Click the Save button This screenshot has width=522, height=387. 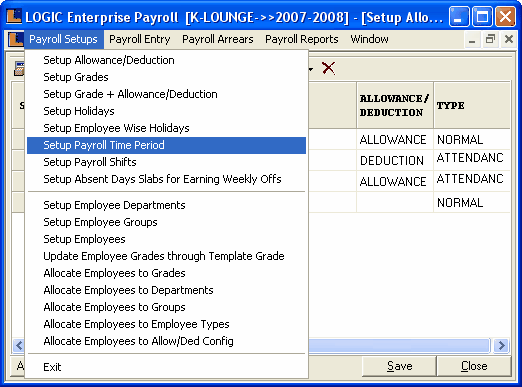(399, 366)
